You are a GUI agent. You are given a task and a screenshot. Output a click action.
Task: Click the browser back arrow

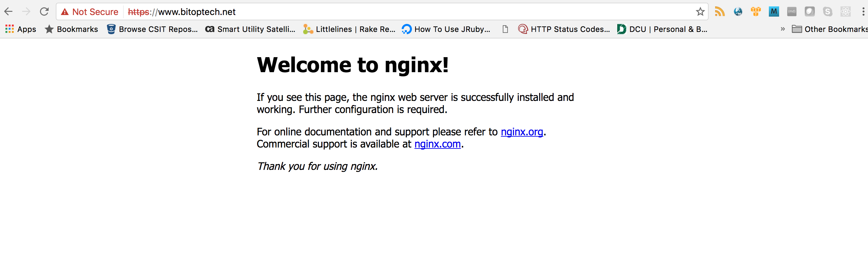tap(8, 12)
